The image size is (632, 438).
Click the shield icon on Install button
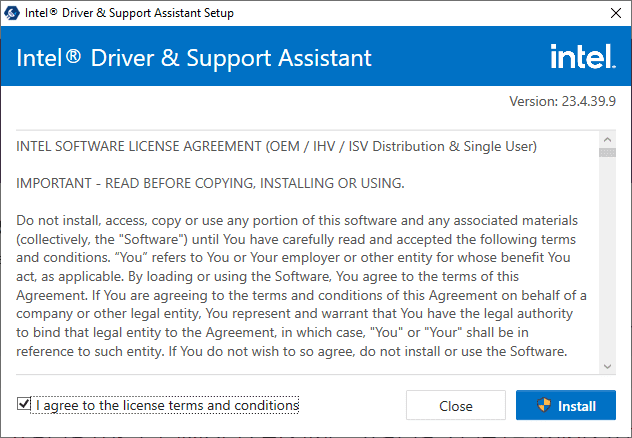point(544,406)
